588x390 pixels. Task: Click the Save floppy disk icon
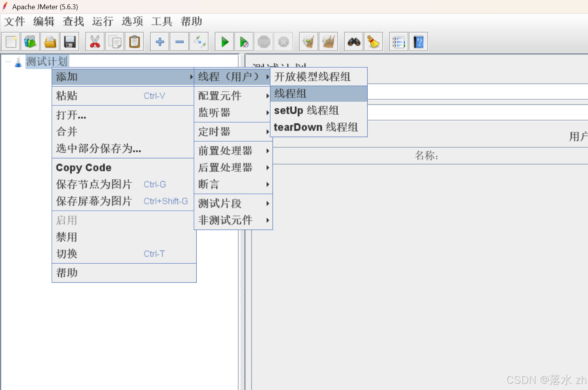70,42
